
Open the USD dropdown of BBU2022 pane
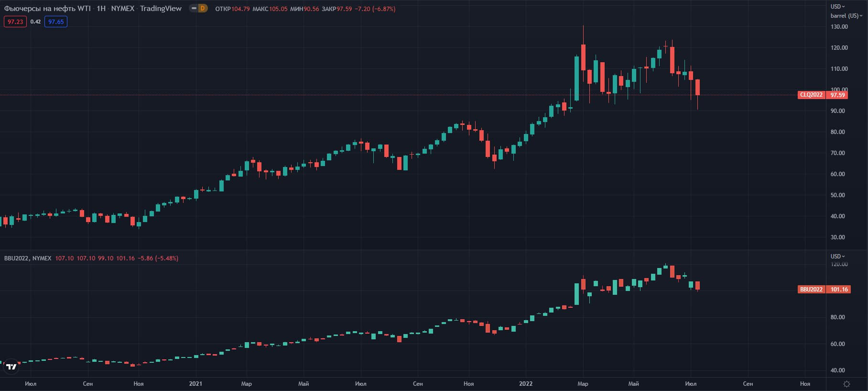[x=837, y=257]
